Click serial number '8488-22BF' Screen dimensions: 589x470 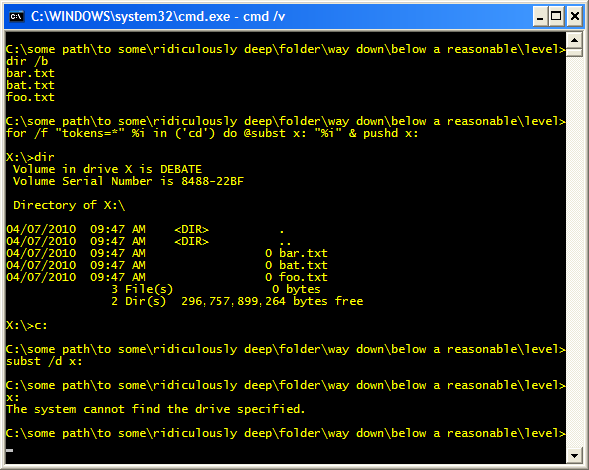click(x=213, y=181)
